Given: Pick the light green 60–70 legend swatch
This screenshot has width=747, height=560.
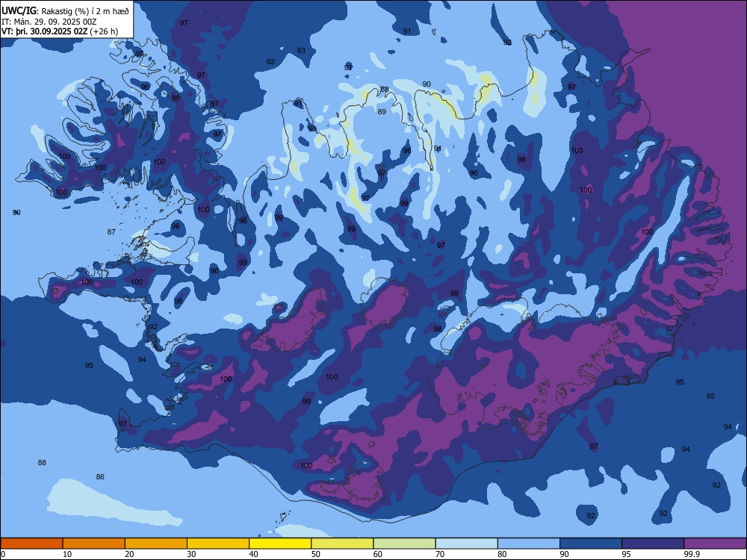Looking at the screenshot, I should (404, 544).
